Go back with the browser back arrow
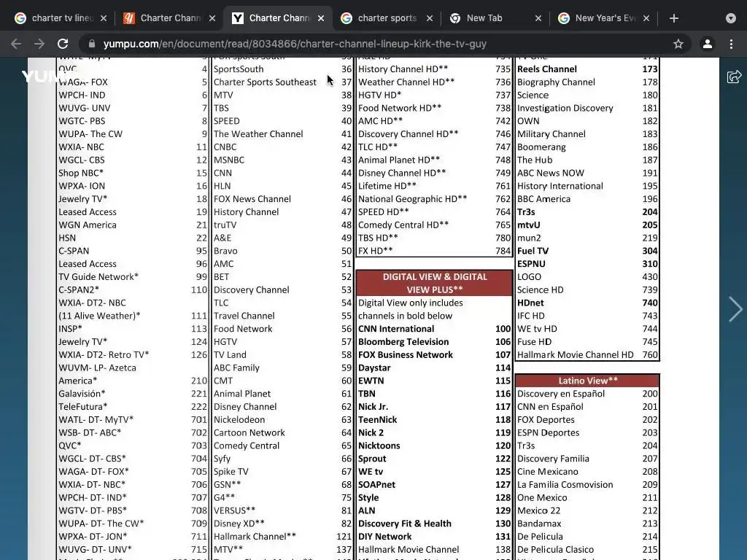747x560 pixels. tap(16, 44)
